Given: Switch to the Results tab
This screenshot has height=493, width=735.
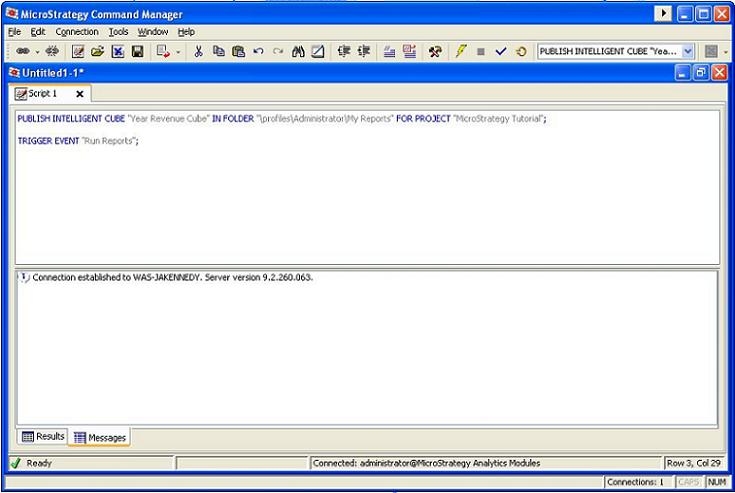Looking at the screenshot, I should pos(43,437).
